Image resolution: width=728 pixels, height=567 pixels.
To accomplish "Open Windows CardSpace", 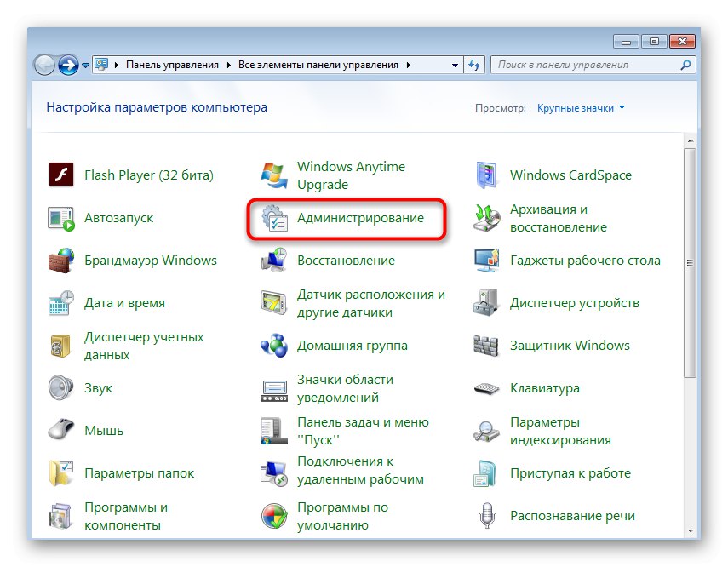I will pos(570,175).
